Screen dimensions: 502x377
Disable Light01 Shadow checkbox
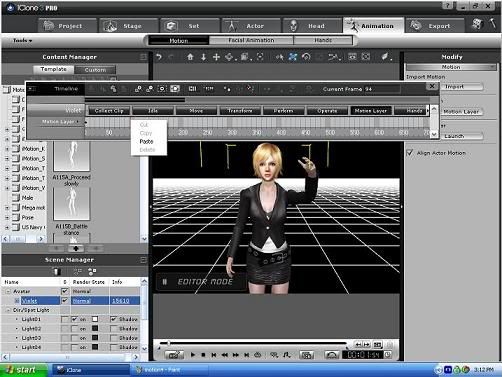click(x=113, y=319)
